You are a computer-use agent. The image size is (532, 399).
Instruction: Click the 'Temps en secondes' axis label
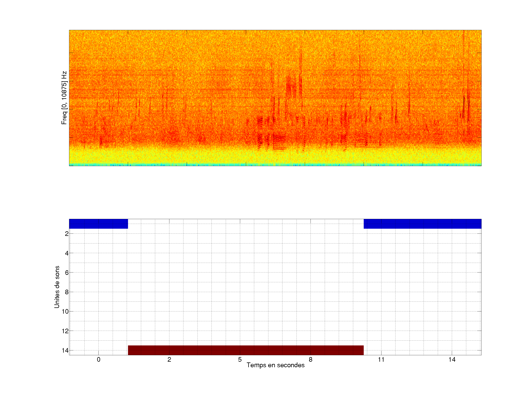[275, 365]
